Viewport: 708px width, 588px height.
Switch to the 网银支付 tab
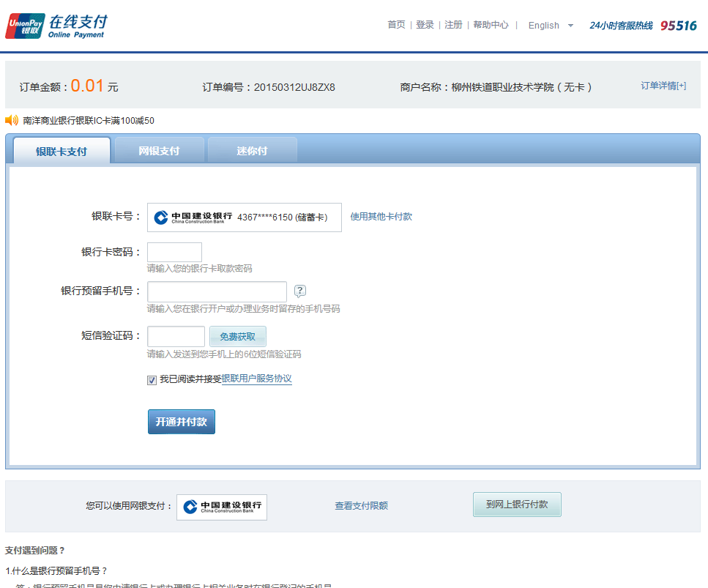pos(159,150)
